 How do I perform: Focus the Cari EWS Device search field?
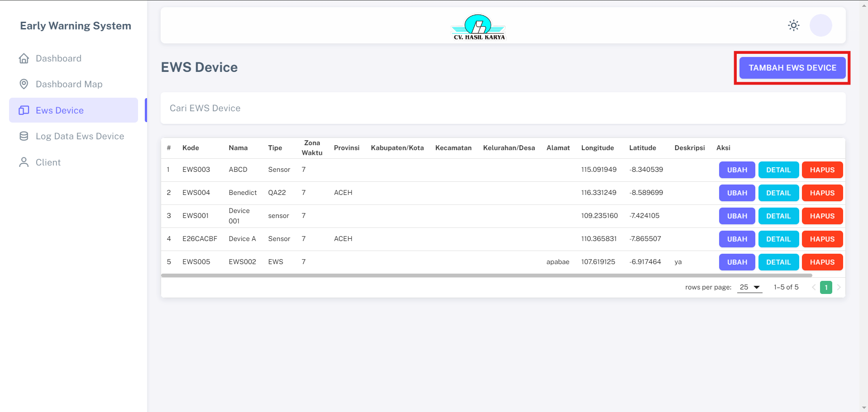click(x=502, y=108)
